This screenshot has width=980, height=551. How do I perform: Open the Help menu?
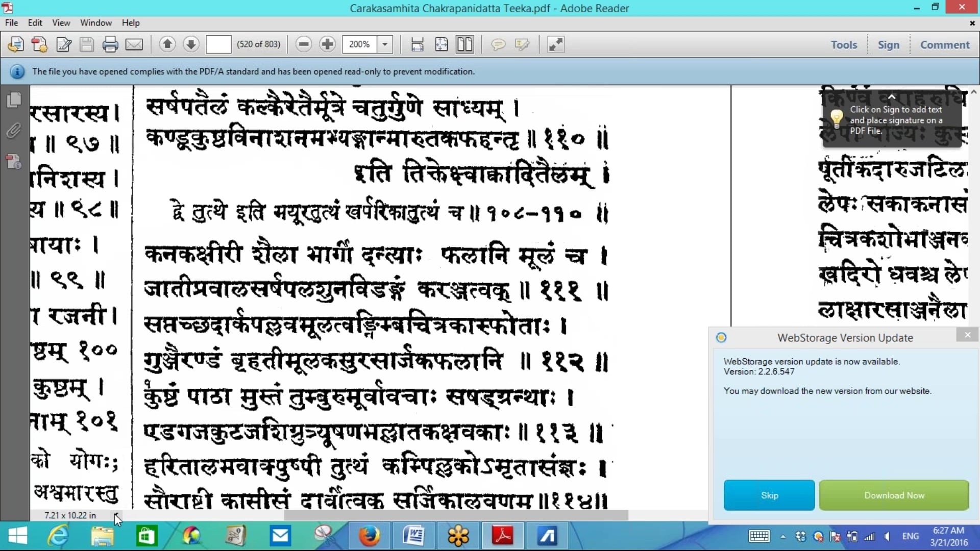coord(131,23)
